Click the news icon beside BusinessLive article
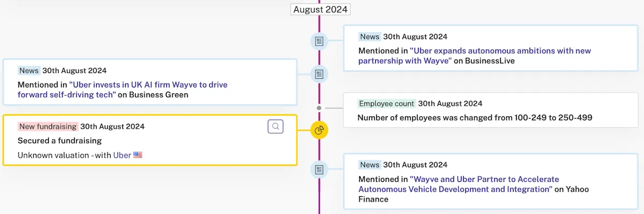 coord(319,41)
